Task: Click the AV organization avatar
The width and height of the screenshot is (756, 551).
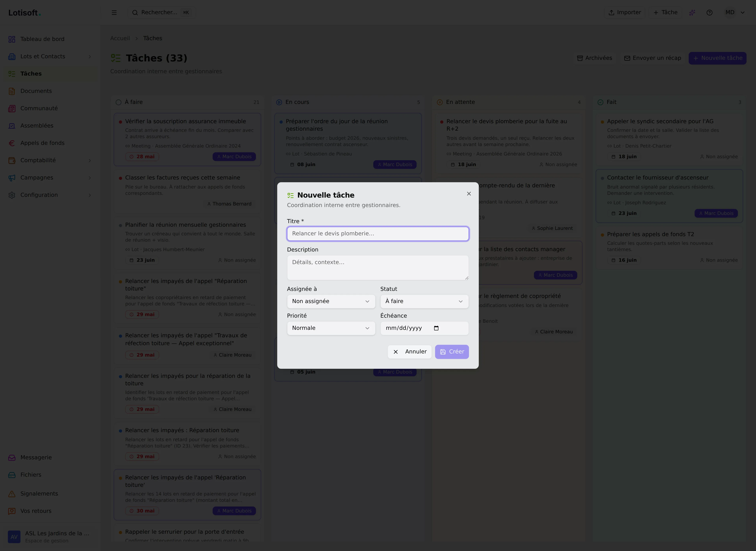Action: (14, 537)
